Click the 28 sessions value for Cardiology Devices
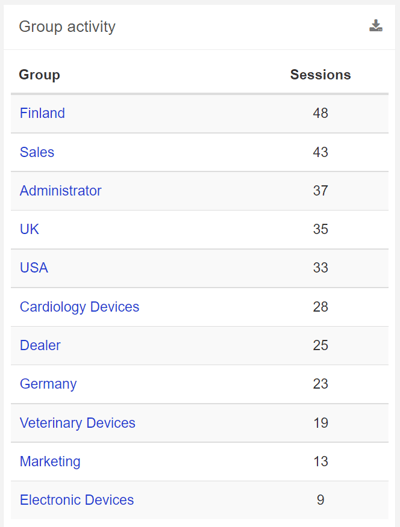 [x=320, y=307]
